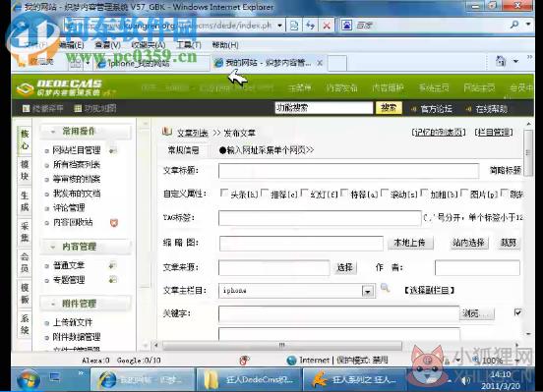Click the red icon beside 内容回收站
This screenshot has height=392, width=543.
[113, 222]
